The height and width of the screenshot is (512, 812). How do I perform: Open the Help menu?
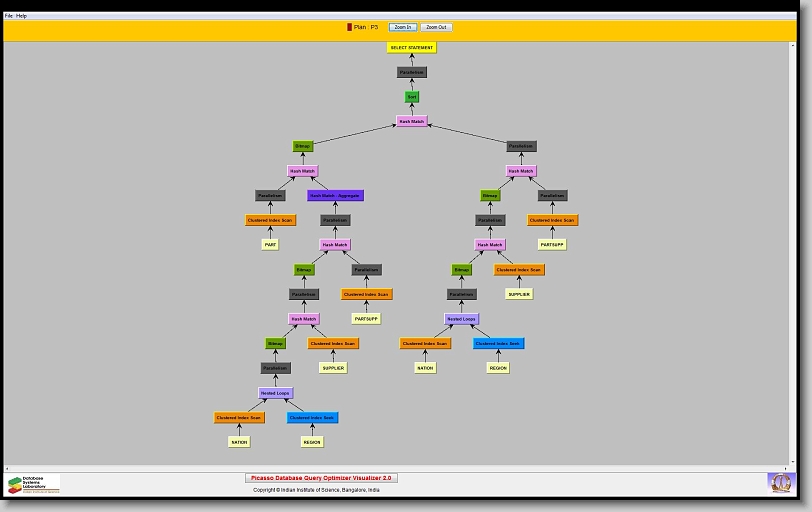pyautogui.click(x=22, y=16)
